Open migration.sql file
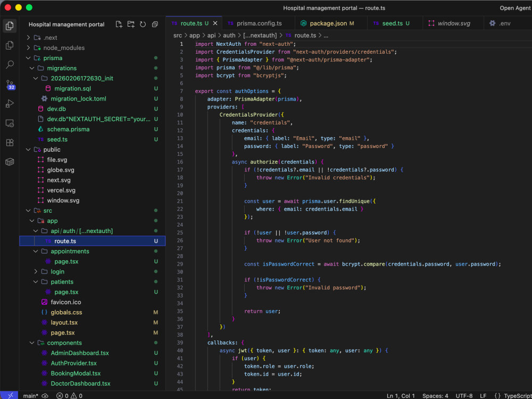Image resolution: width=532 pixels, height=399 pixels. (92, 88)
